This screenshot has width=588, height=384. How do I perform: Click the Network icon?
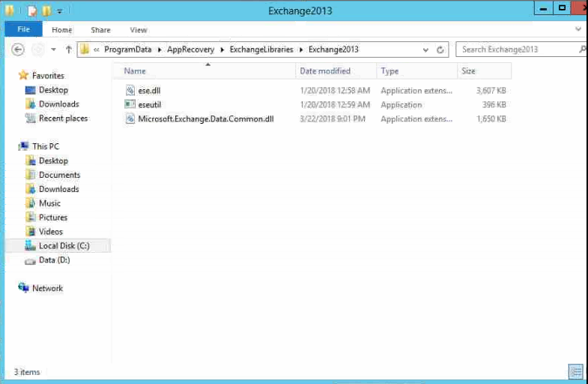pyautogui.click(x=23, y=288)
